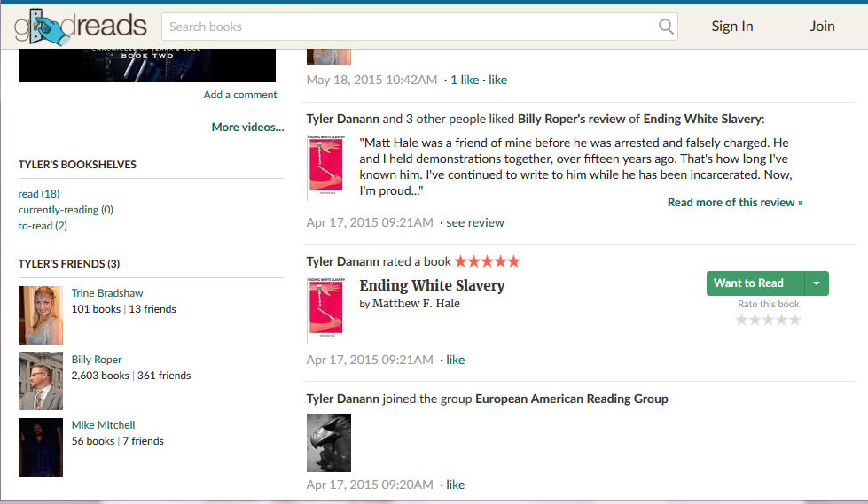The width and height of the screenshot is (868, 504).
Task: Open the eagle group thumbnail image
Action: pos(329,443)
